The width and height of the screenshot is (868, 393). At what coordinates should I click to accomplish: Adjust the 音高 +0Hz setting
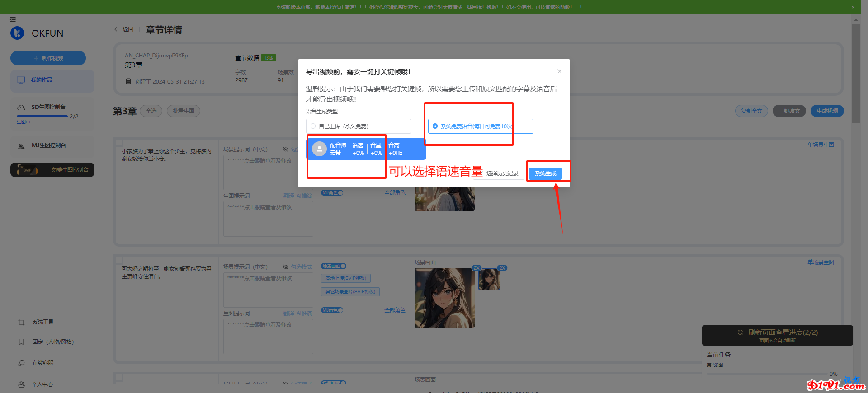pyautogui.click(x=396, y=149)
